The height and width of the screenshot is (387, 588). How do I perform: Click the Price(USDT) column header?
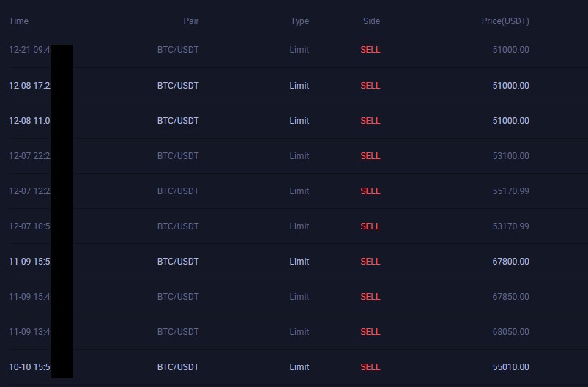coord(505,21)
